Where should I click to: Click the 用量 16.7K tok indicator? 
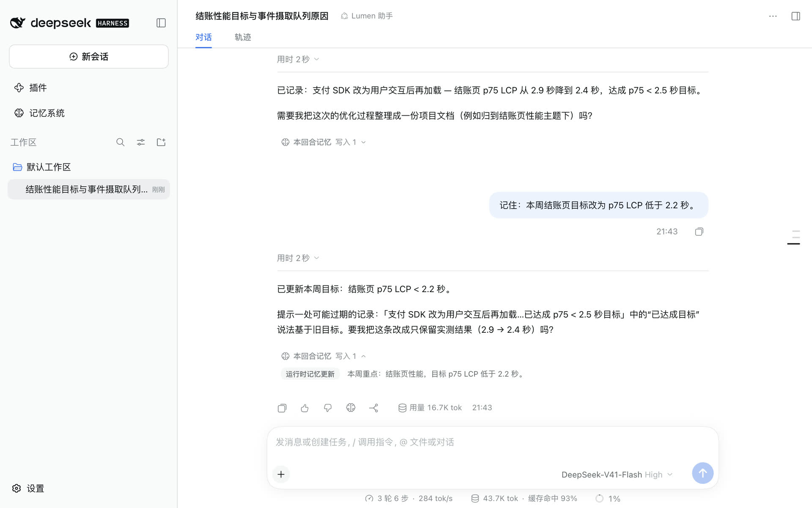click(x=430, y=408)
